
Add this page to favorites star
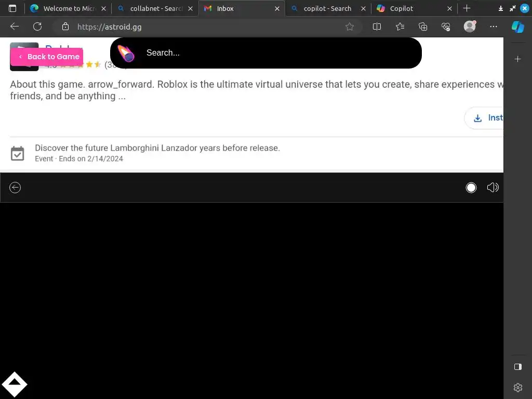coord(350,26)
